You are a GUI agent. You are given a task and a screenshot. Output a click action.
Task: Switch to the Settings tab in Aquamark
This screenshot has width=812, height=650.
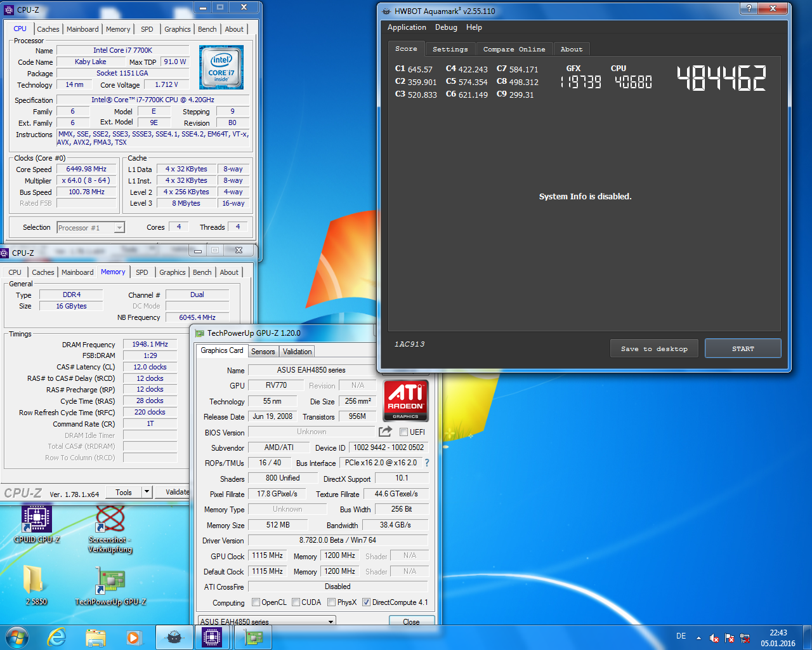pyautogui.click(x=450, y=49)
